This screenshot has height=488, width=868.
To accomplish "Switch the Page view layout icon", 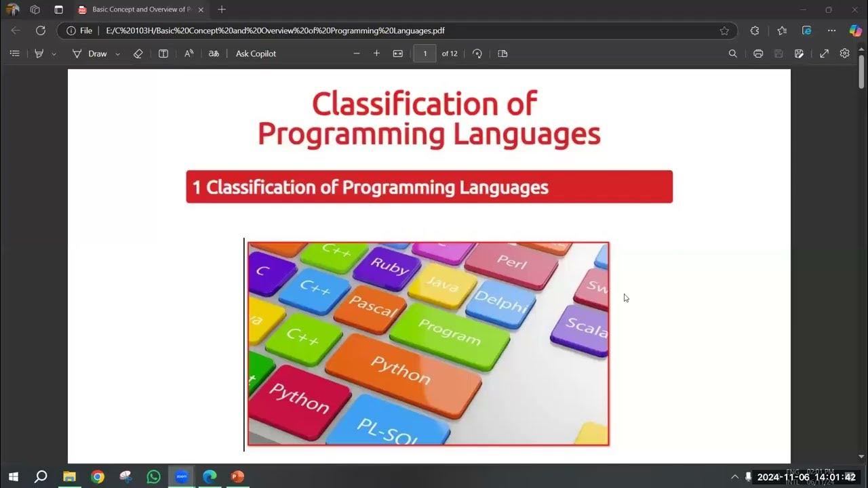I will [x=502, y=54].
